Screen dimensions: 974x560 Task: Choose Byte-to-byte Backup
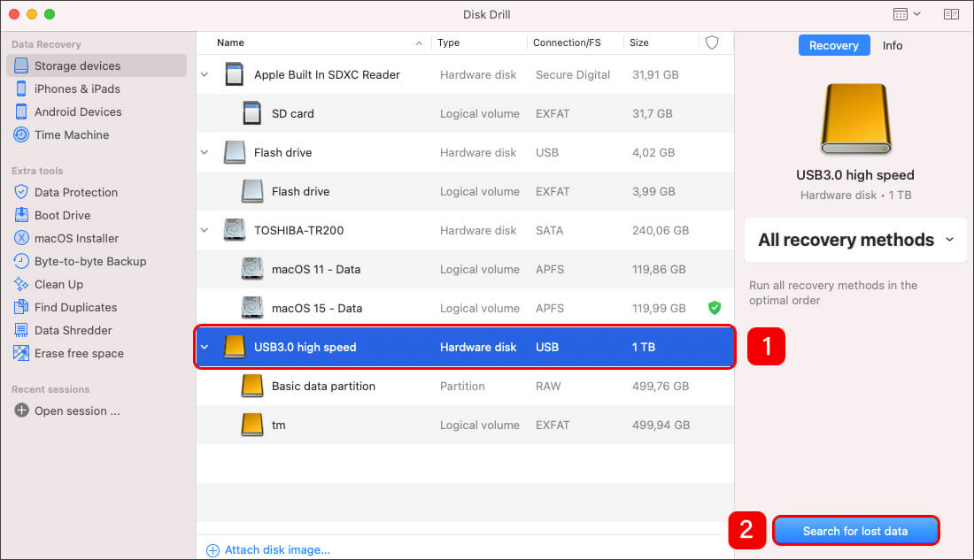click(89, 261)
